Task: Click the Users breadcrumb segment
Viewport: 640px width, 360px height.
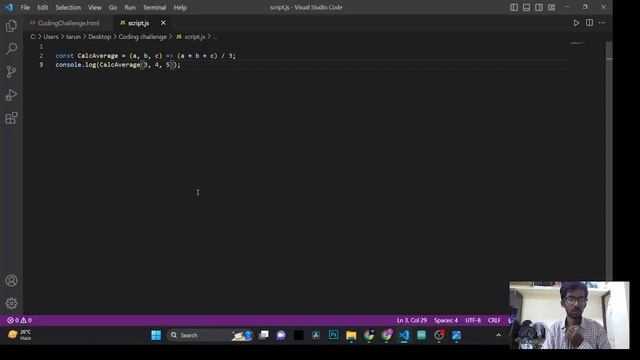Action: click(51, 37)
